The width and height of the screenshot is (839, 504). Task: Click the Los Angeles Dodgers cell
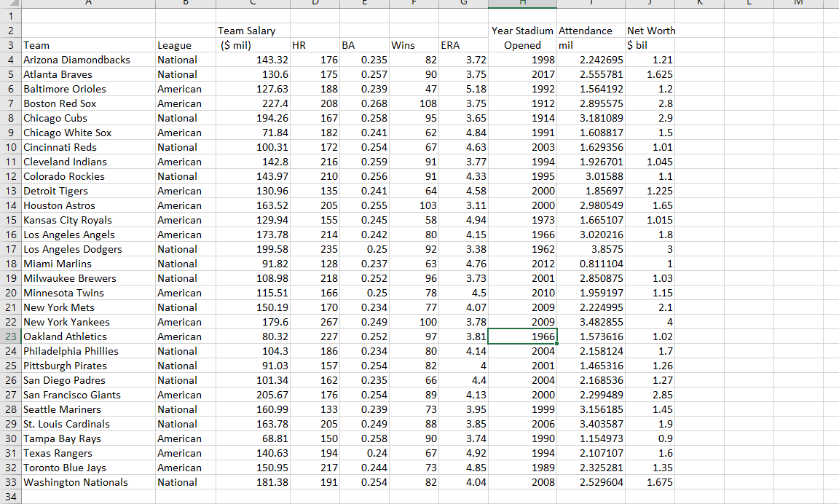[x=88, y=249]
